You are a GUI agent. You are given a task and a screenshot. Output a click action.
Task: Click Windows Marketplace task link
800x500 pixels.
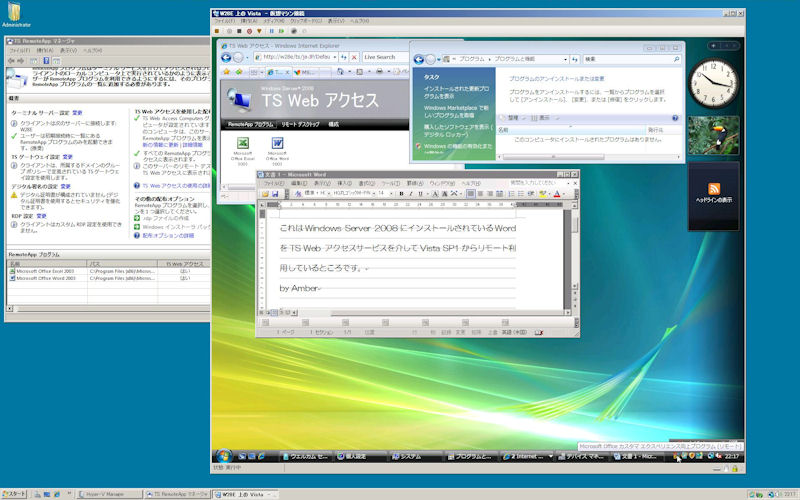[x=456, y=112]
